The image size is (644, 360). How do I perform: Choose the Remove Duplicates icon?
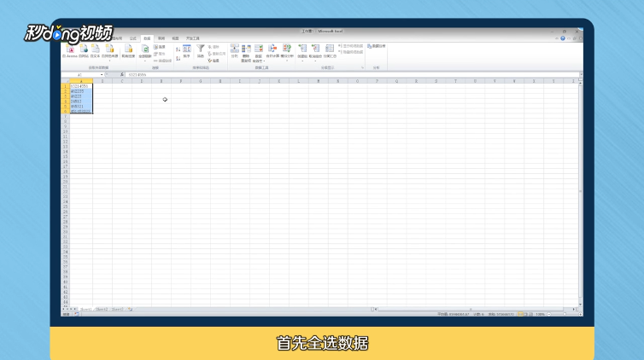tap(246, 53)
